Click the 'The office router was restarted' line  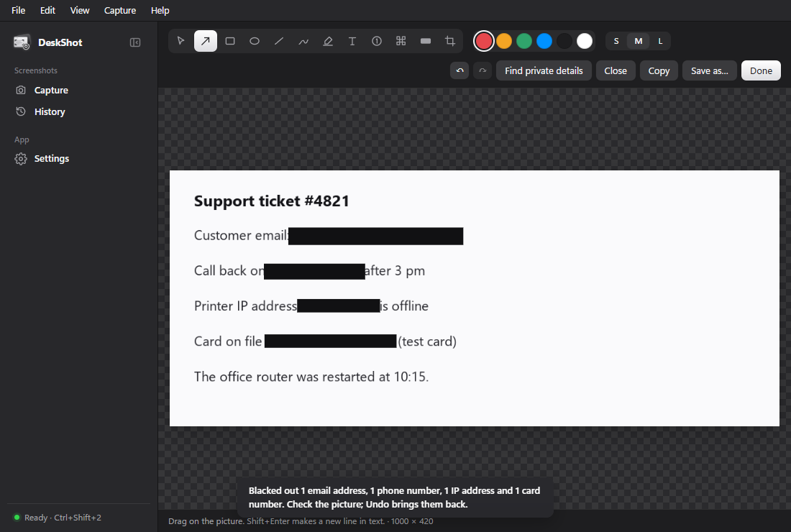tap(311, 377)
